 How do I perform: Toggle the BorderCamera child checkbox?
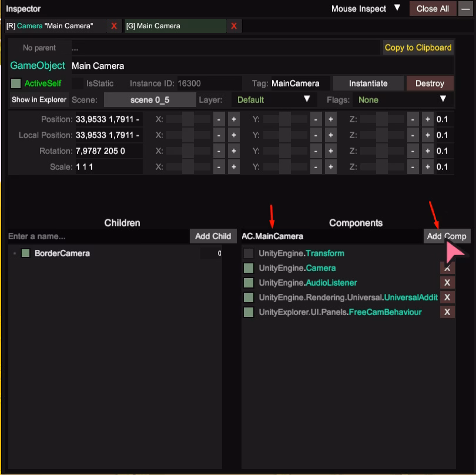[x=25, y=253]
